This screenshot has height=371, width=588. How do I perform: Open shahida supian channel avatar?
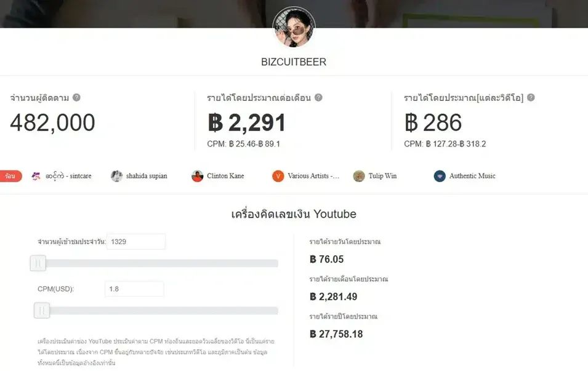(116, 176)
